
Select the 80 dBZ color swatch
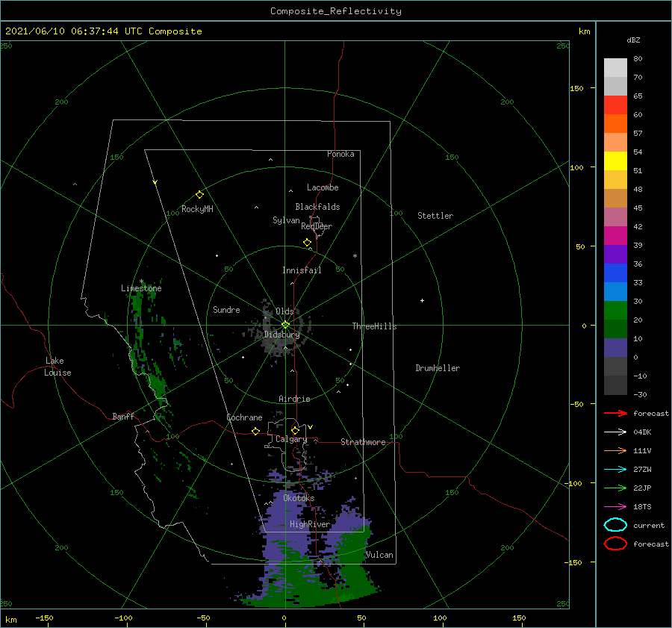coord(615,68)
